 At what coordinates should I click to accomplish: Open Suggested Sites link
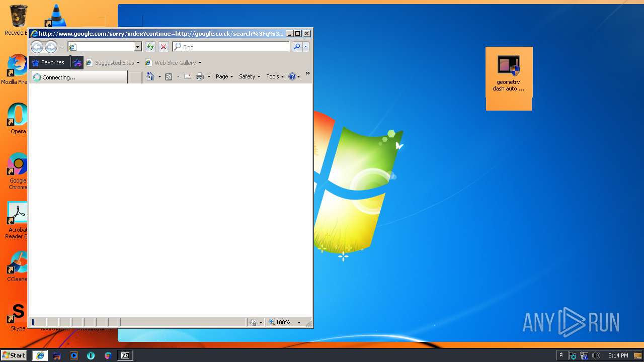tap(113, 63)
